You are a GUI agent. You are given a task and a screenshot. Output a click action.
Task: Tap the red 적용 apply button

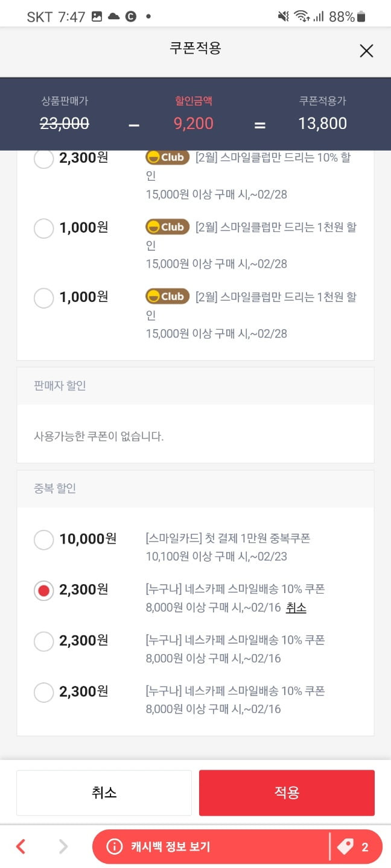click(287, 792)
